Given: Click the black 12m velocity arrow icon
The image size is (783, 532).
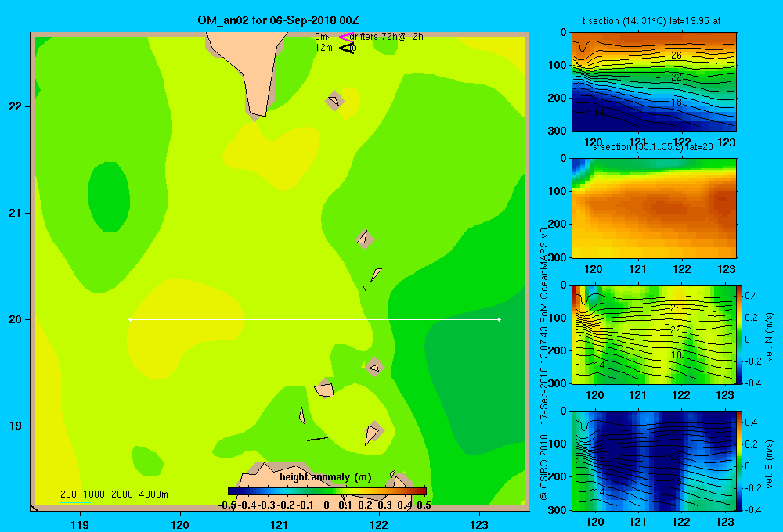Looking at the screenshot, I should [x=346, y=48].
